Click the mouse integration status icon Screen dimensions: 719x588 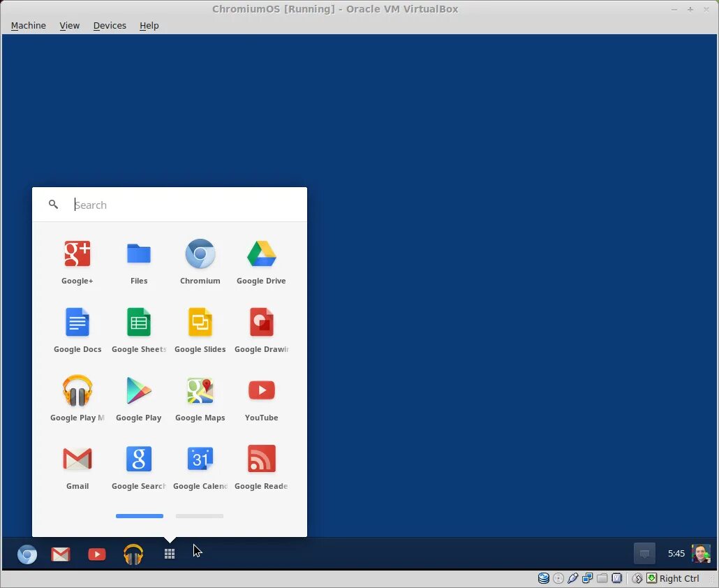click(x=637, y=578)
